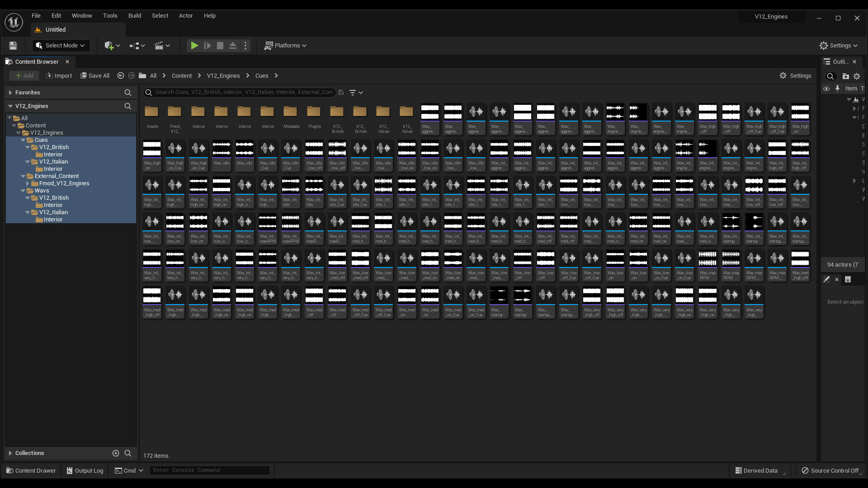Open the add content quick menu icon
This screenshot has width=868, height=488.
[109, 45]
